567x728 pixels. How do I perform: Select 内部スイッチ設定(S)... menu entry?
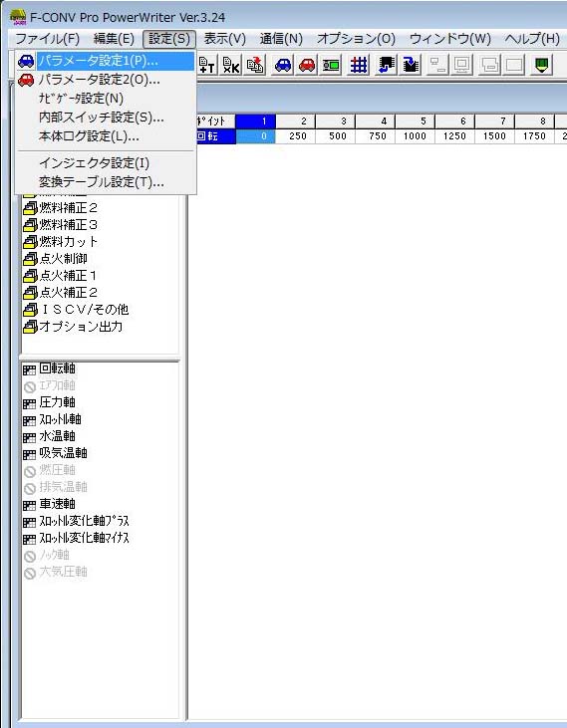[106, 118]
